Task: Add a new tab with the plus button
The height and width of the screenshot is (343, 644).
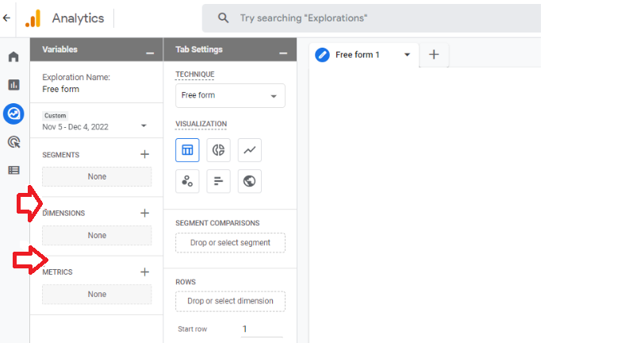Action: tap(434, 55)
